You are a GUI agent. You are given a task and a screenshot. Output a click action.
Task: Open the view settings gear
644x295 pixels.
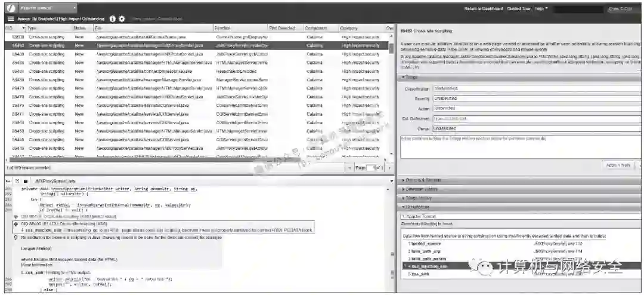click(122, 19)
